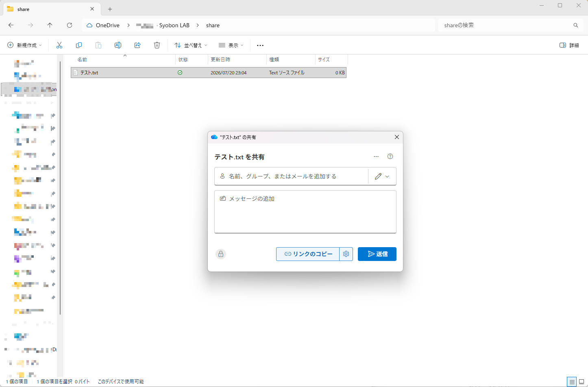Click the navigation pane scrollbar
Image resolution: width=588 pixels, height=387 pixels.
(x=60, y=187)
